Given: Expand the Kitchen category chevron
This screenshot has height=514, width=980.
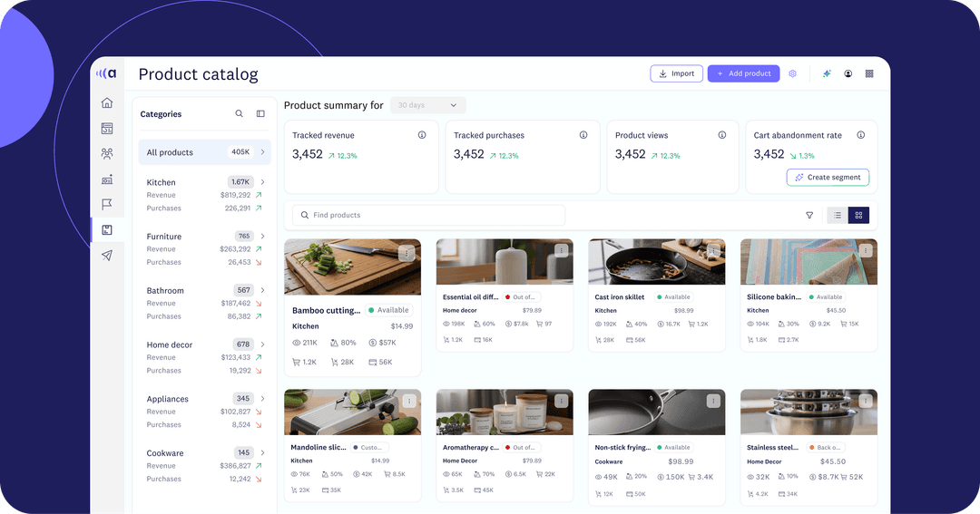Looking at the screenshot, I should [x=262, y=181].
